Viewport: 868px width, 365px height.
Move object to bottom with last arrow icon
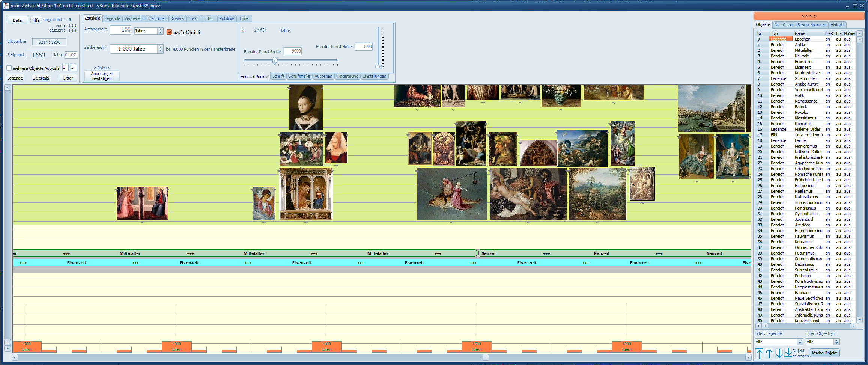tap(788, 353)
